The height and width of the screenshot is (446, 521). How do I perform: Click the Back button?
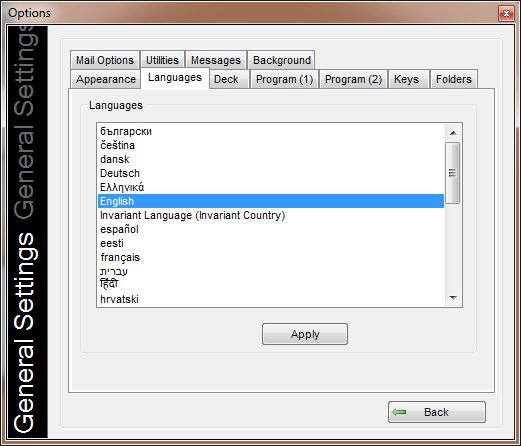click(437, 412)
